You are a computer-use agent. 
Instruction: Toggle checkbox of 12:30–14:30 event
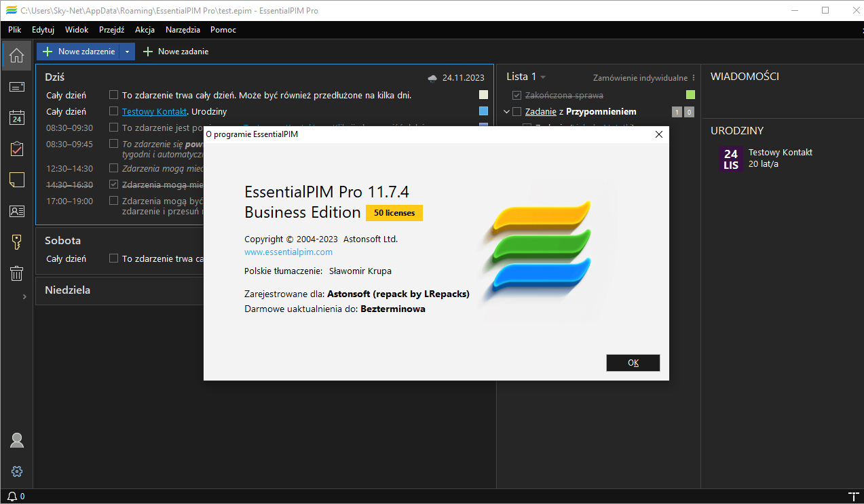114,169
